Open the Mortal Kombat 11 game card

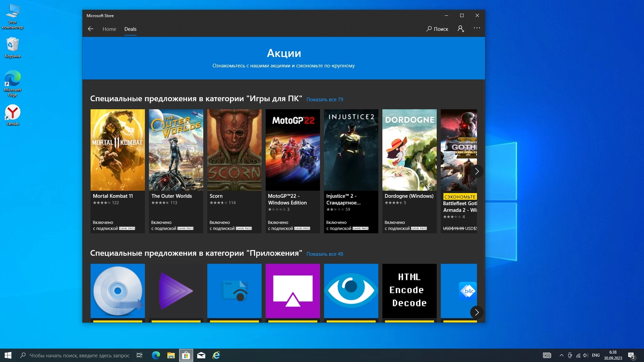(117, 171)
